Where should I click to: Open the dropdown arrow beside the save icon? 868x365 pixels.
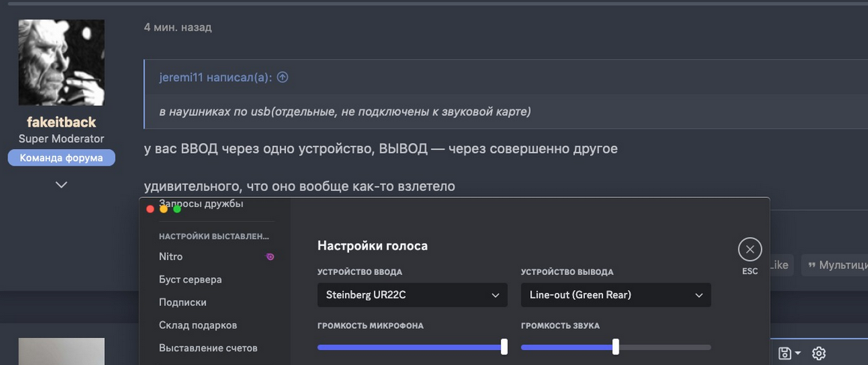[x=798, y=353]
